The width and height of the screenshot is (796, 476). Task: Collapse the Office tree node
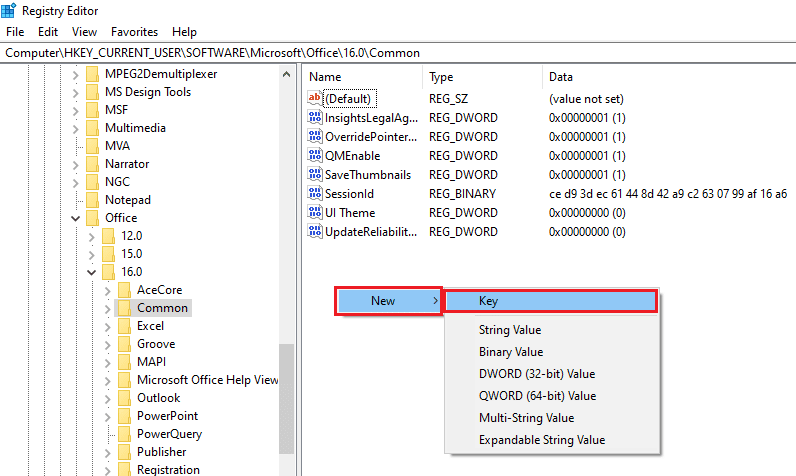point(76,218)
